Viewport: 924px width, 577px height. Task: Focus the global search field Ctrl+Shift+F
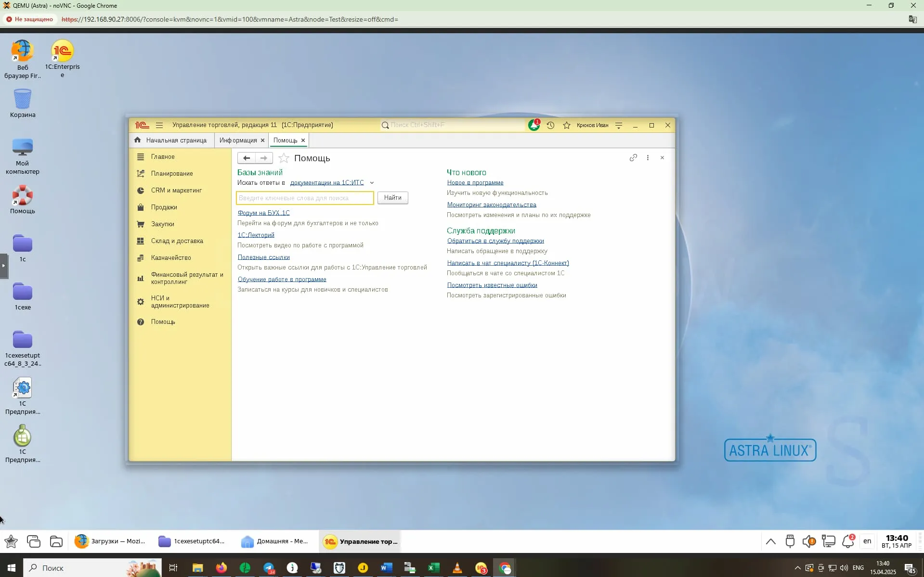click(453, 125)
